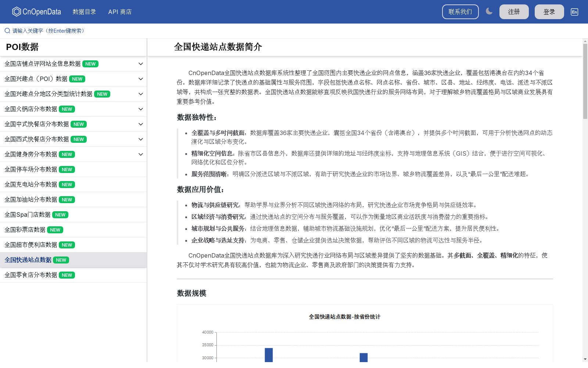Toggle dark mode with the moon icon

tap(489, 11)
